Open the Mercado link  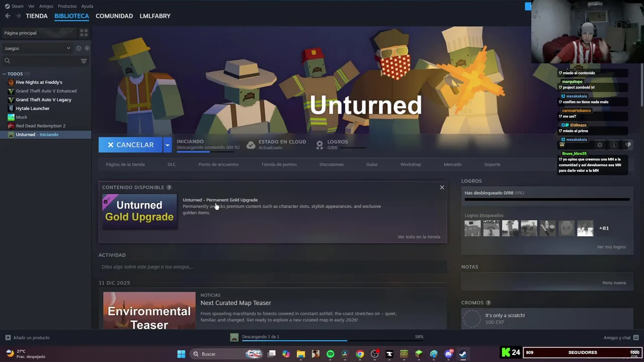click(452, 164)
